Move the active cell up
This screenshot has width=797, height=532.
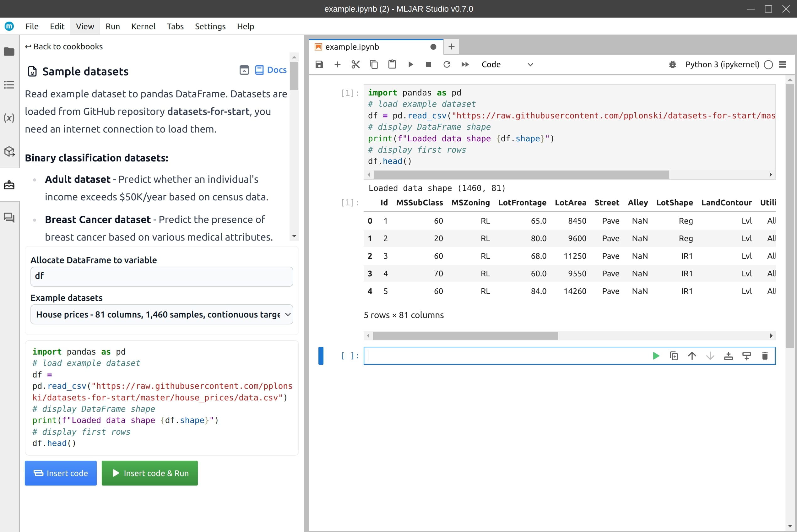(692, 356)
